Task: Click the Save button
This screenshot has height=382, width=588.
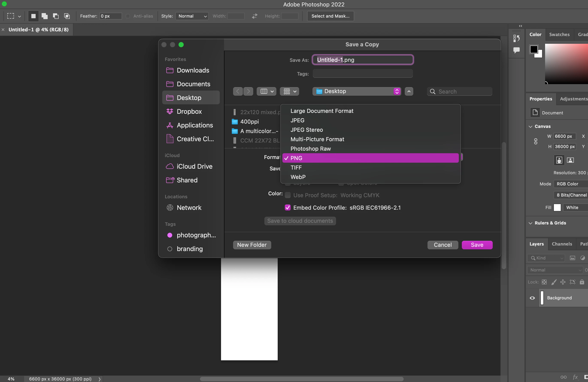Action: point(477,245)
